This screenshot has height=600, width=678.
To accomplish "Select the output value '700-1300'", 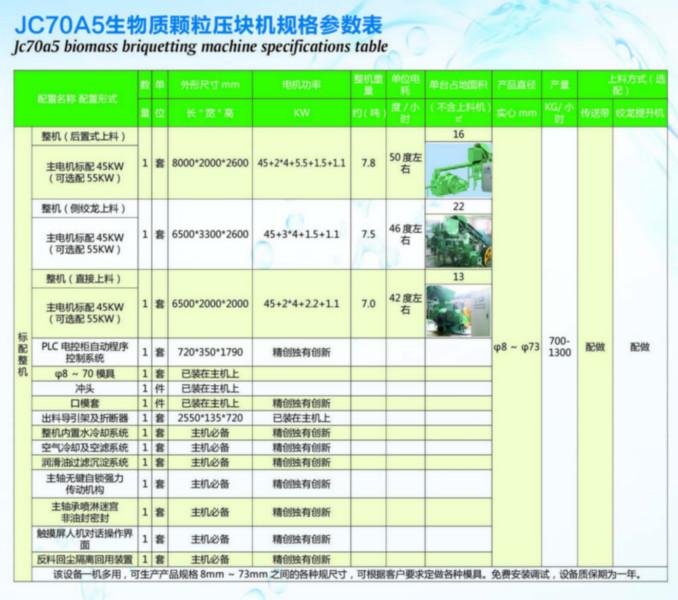I will (x=560, y=347).
